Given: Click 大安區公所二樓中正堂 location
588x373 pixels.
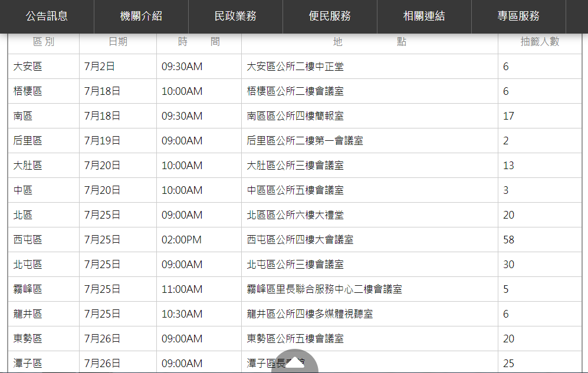Looking at the screenshot, I should click(x=295, y=66).
